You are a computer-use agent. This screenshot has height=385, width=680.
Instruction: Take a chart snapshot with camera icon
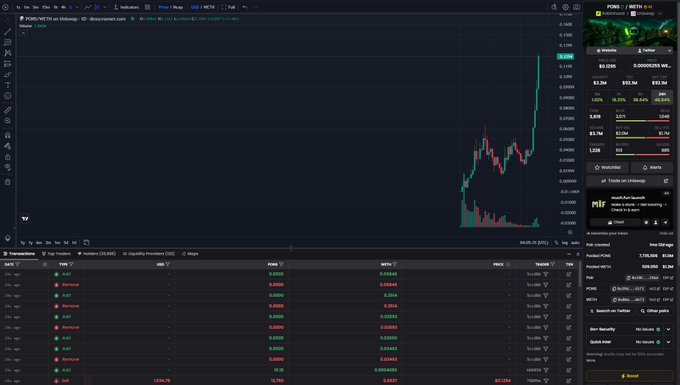(x=576, y=7)
